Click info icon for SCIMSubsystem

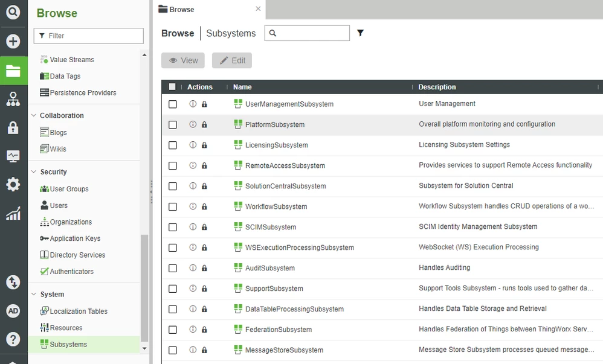pyautogui.click(x=193, y=227)
